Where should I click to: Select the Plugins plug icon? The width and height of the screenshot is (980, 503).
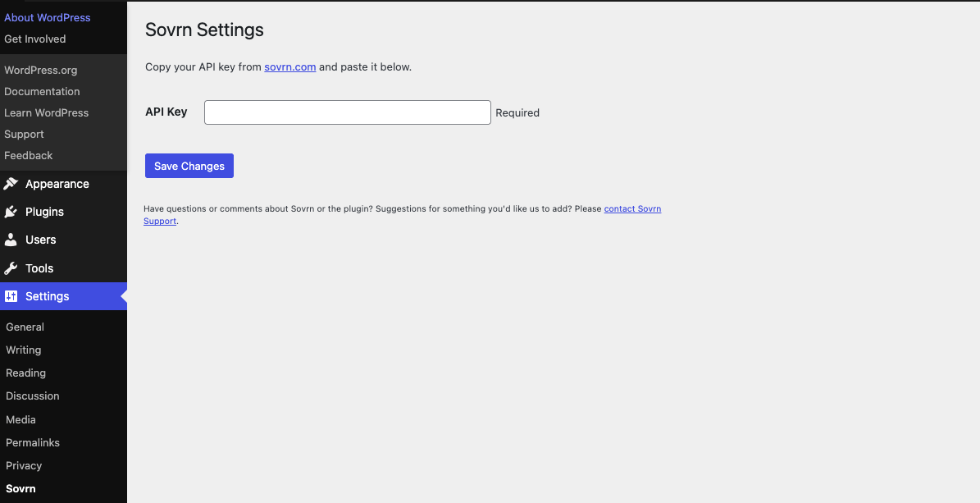pyautogui.click(x=11, y=211)
